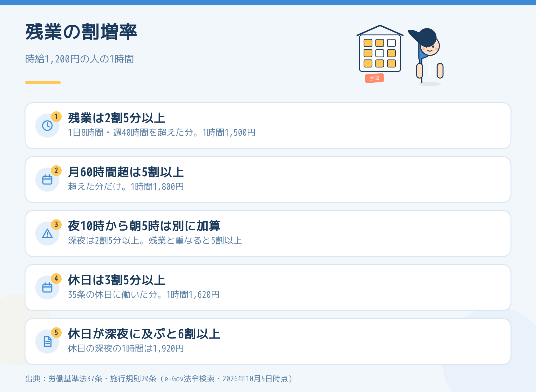Click the warning triangle icon beside 夜10時から朝5時
Viewport: 536px width, 392px height.
[47, 233]
